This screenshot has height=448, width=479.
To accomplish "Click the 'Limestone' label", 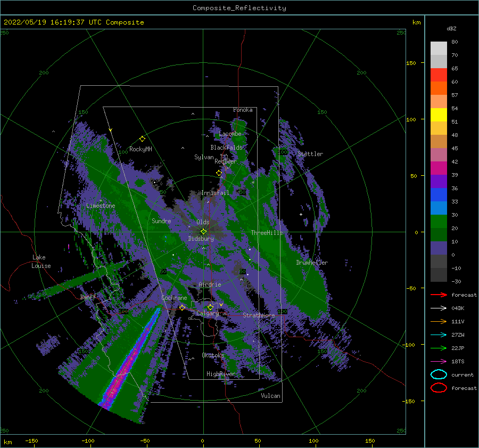I will (x=101, y=206).
